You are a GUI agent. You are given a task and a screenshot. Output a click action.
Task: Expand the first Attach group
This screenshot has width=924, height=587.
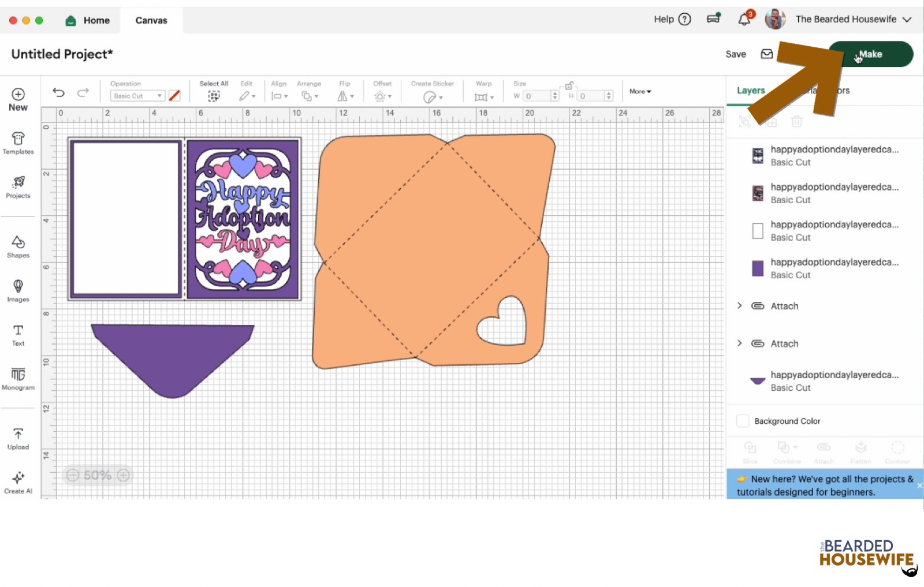click(x=740, y=306)
